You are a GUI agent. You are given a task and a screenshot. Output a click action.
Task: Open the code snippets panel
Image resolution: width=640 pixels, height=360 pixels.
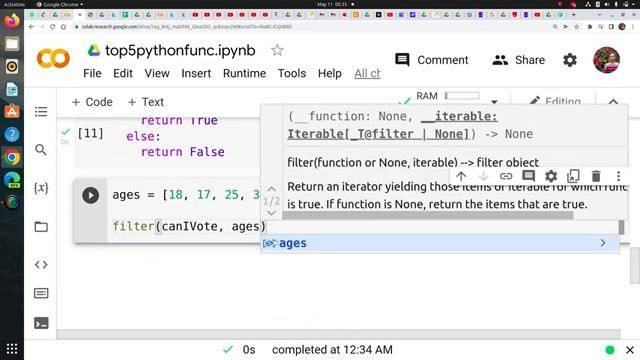41,265
